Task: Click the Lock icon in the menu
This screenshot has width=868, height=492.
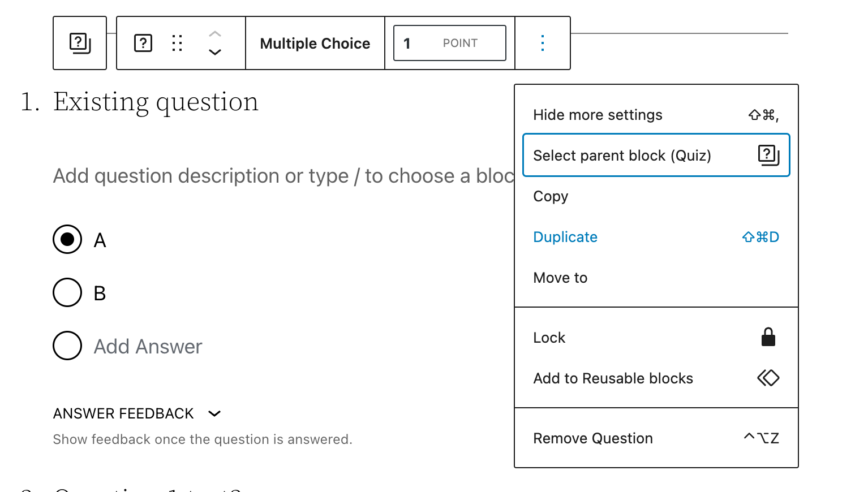Action: 768,337
